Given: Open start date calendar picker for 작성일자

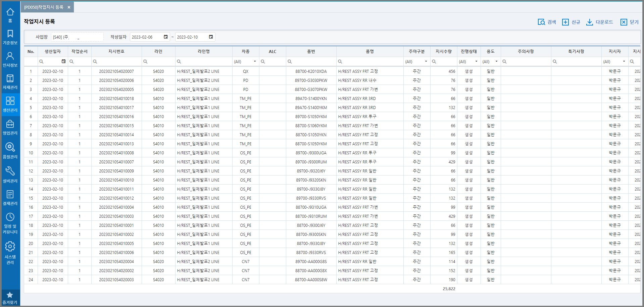Looking at the screenshot, I should click(166, 37).
